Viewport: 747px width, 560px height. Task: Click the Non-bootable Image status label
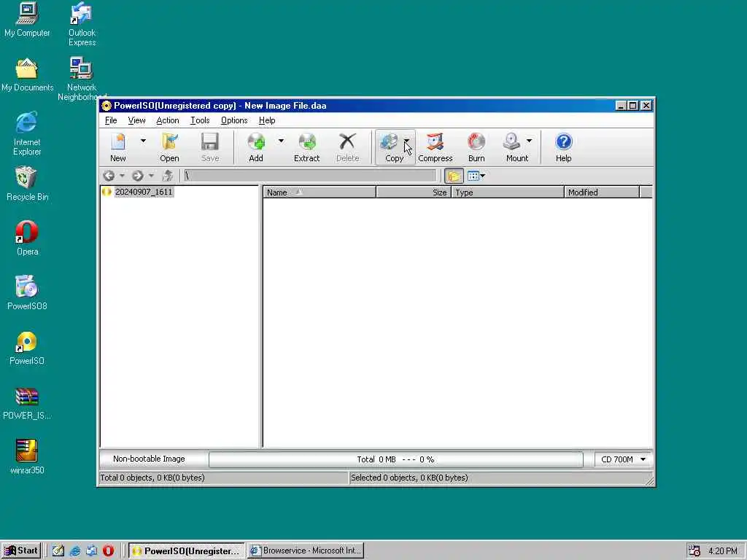tap(149, 459)
